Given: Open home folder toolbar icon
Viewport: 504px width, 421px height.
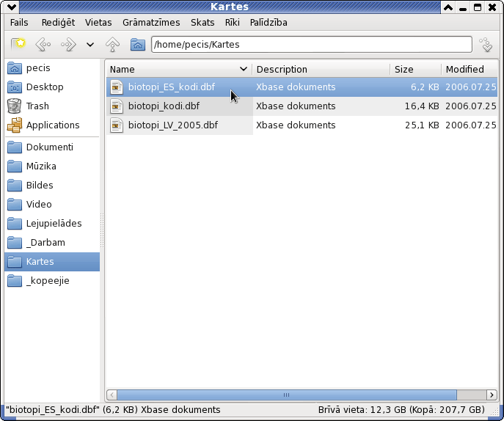Looking at the screenshot, I should click(138, 44).
